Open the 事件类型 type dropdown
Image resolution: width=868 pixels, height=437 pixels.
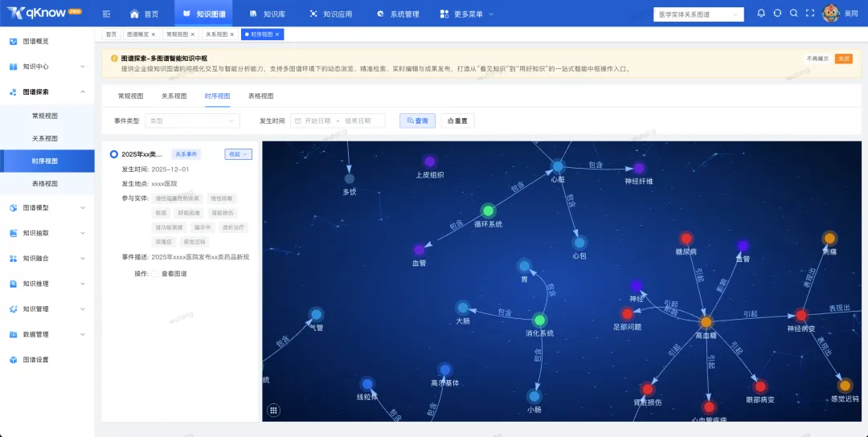click(192, 120)
